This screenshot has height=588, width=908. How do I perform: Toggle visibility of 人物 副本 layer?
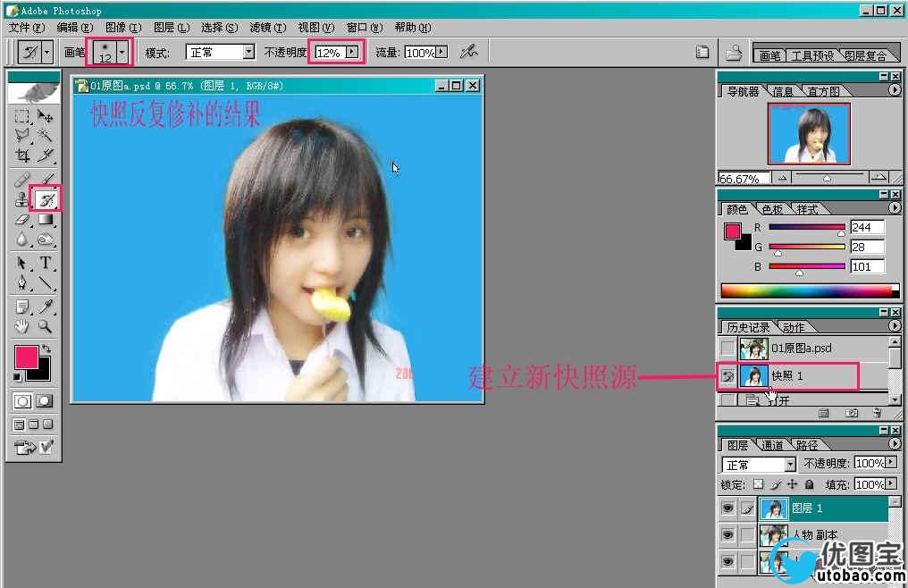[728, 535]
